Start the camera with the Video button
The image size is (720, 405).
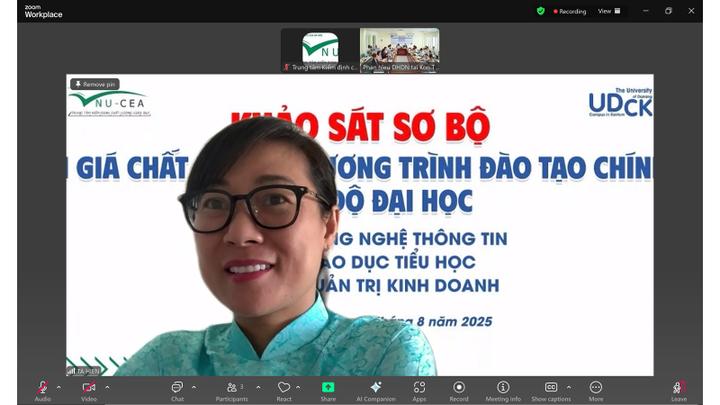(89, 390)
